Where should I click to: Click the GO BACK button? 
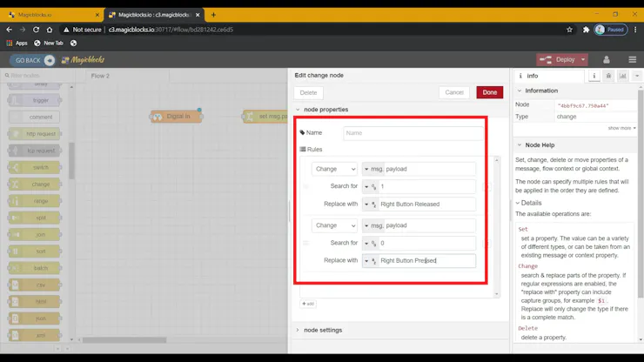pyautogui.click(x=32, y=60)
